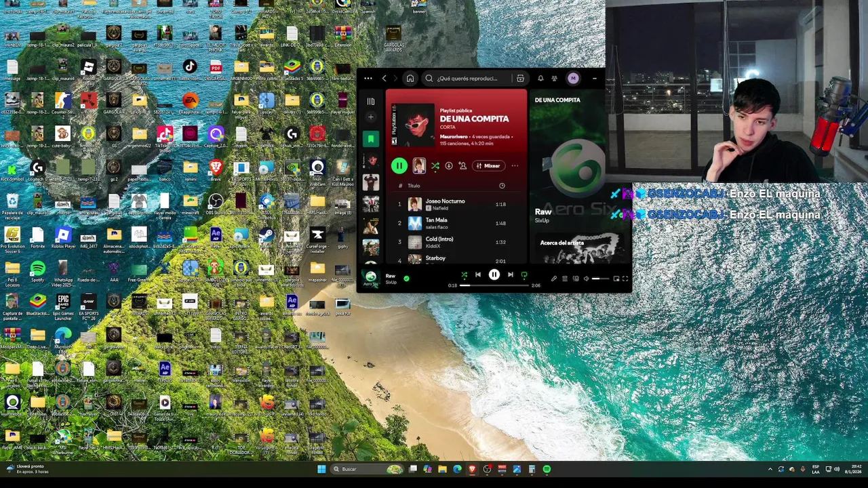Create a new playlist with plus button

tap(371, 117)
